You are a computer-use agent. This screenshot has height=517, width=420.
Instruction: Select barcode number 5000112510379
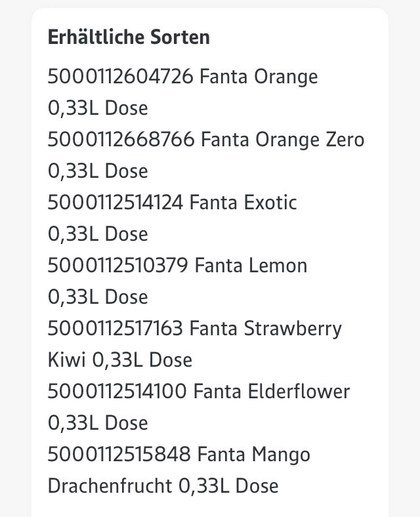pyautogui.click(x=117, y=266)
